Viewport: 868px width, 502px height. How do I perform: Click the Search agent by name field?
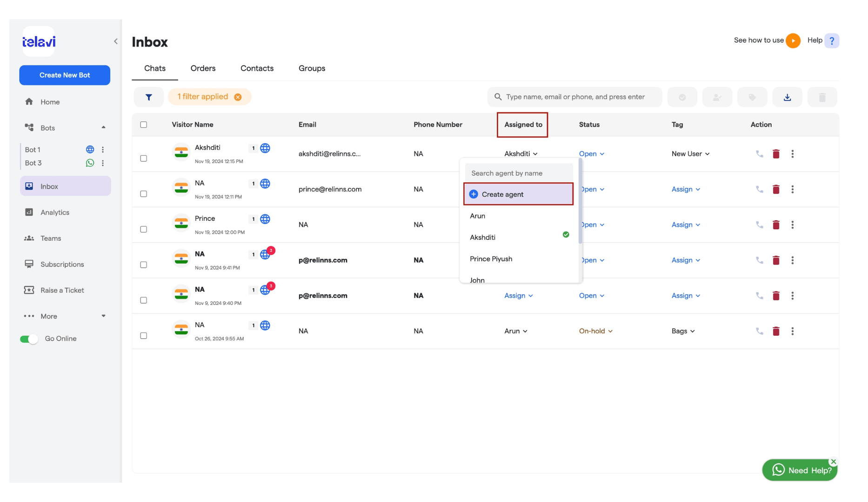519,173
